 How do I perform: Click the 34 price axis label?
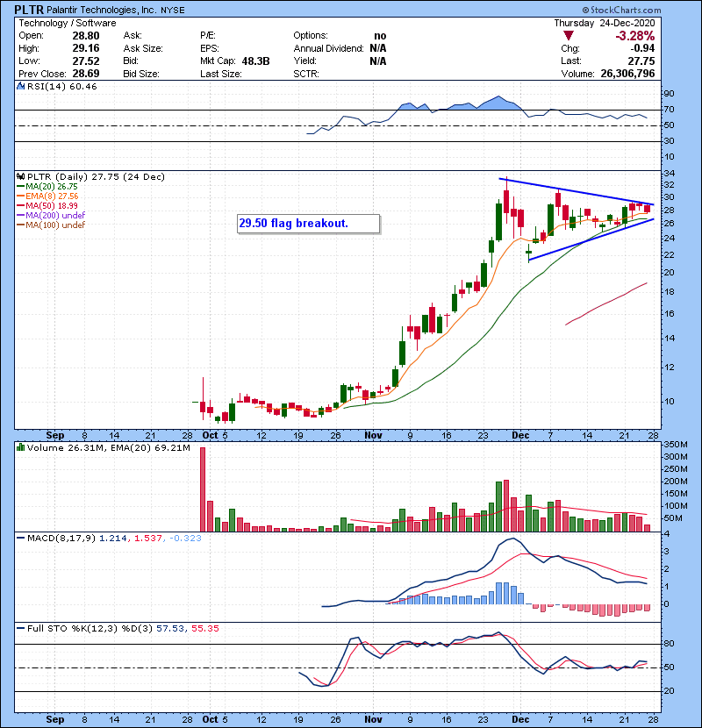click(x=669, y=174)
